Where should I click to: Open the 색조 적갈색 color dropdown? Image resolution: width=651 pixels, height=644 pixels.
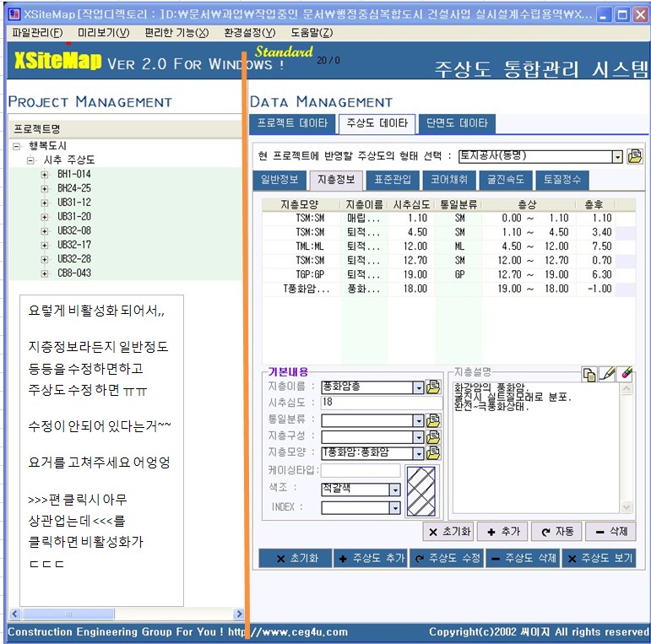click(x=395, y=490)
